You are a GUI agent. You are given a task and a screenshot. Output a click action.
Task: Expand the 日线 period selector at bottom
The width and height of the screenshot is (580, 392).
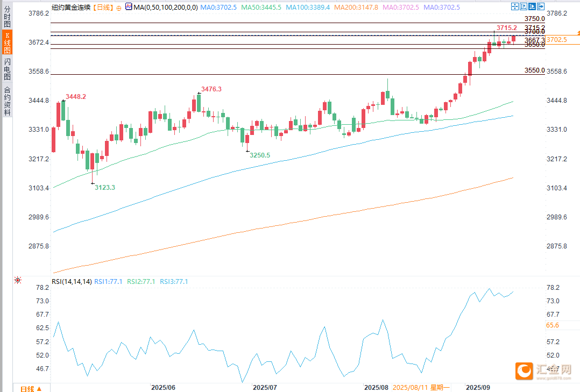[x=31, y=389]
